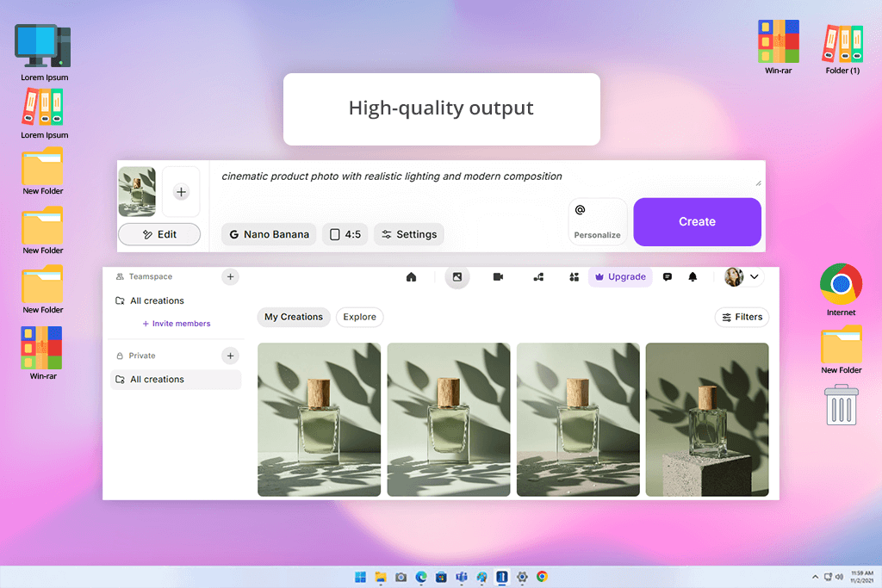Click into the cinematic product photo prompt field
This screenshot has height=588, width=882.
point(392,176)
